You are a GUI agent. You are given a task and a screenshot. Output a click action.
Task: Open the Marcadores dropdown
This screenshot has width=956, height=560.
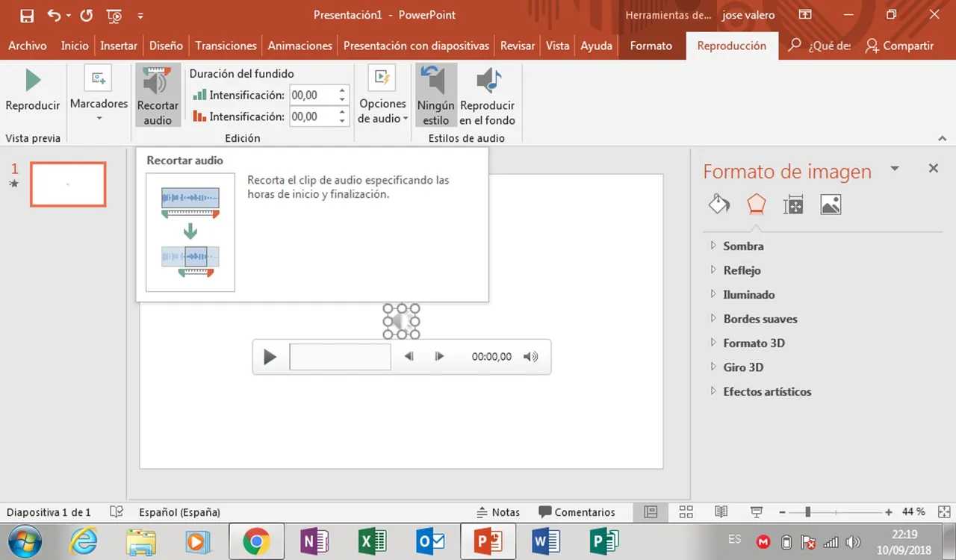99,95
